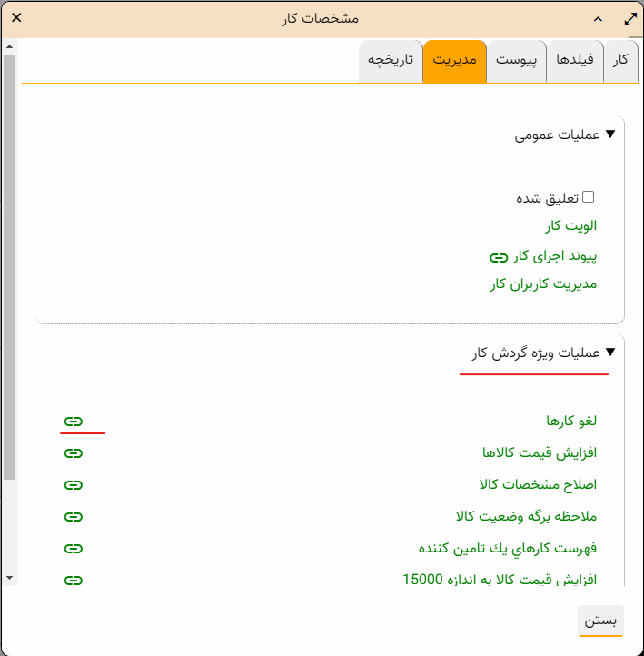
Task: Click link icon beside ملاحظه برگه وضعیت کالا
Action: pos(74,516)
